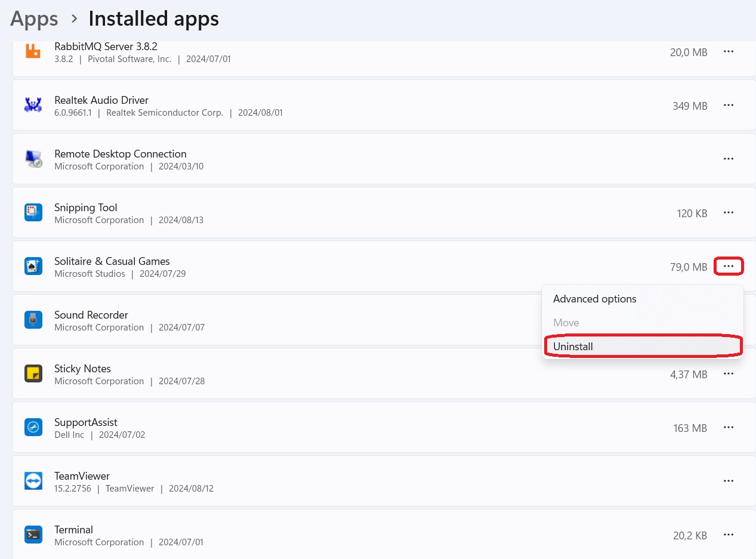Screen dimensions: 756x559
Task: Click the 2024/07/28 Sticky Notes date
Action: tap(181, 381)
